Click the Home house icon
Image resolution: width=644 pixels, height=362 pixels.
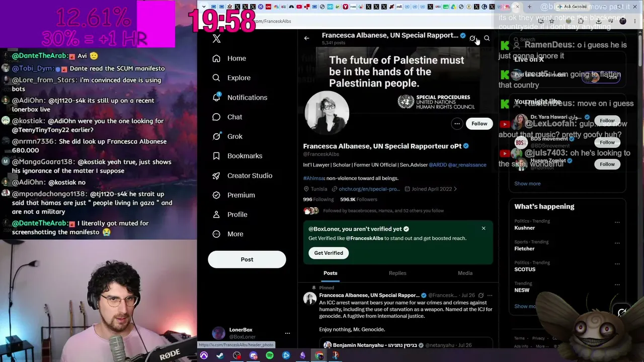pos(216,58)
